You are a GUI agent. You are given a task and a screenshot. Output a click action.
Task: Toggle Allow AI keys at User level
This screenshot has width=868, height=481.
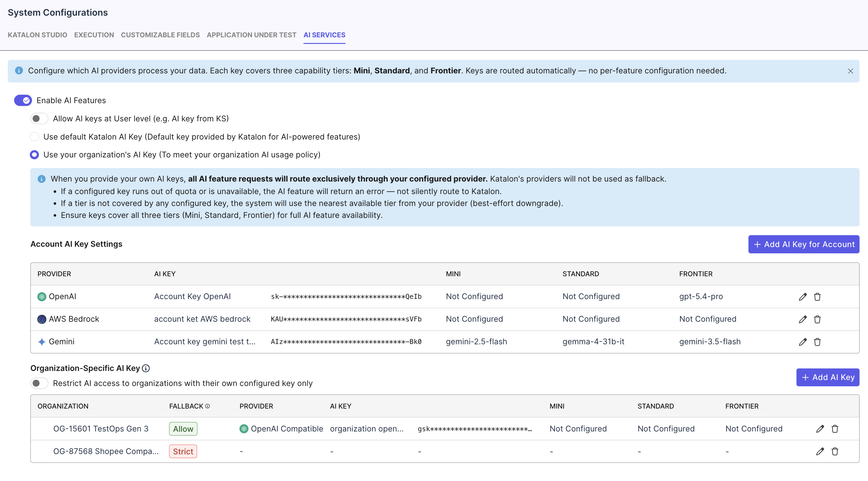[40, 119]
